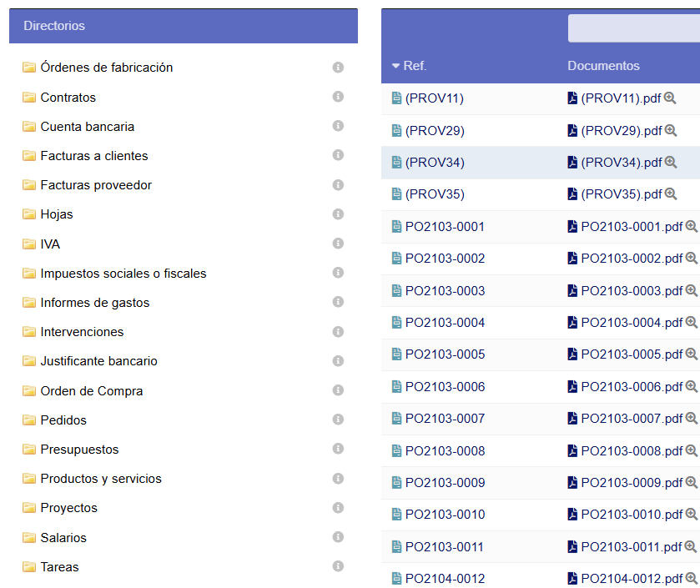Image resolution: width=700 pixels, height=588 pixels.
Task: Open magnifier preview for (PROV34).pdf
Action: coord(670,163)
